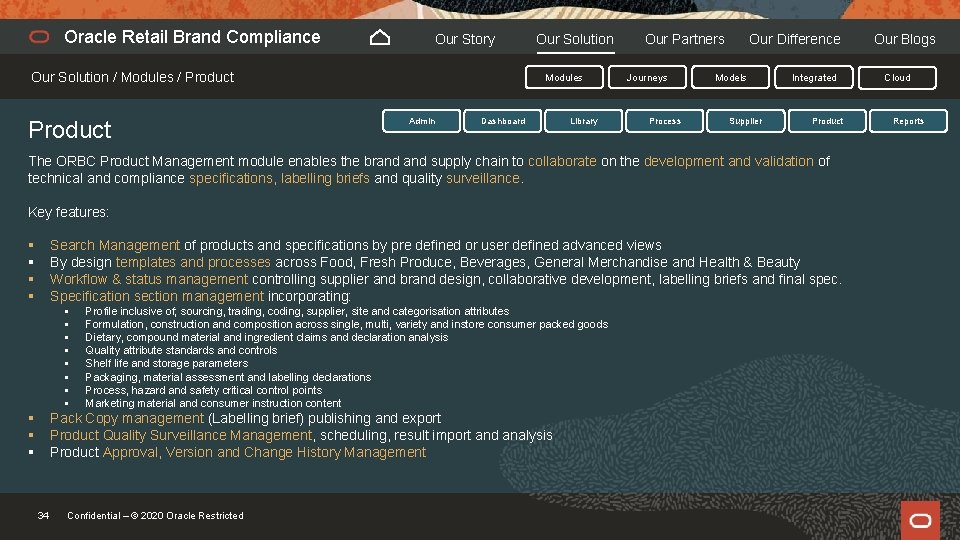Click 'Pack Copy management' feature text

tap(127, 418)
